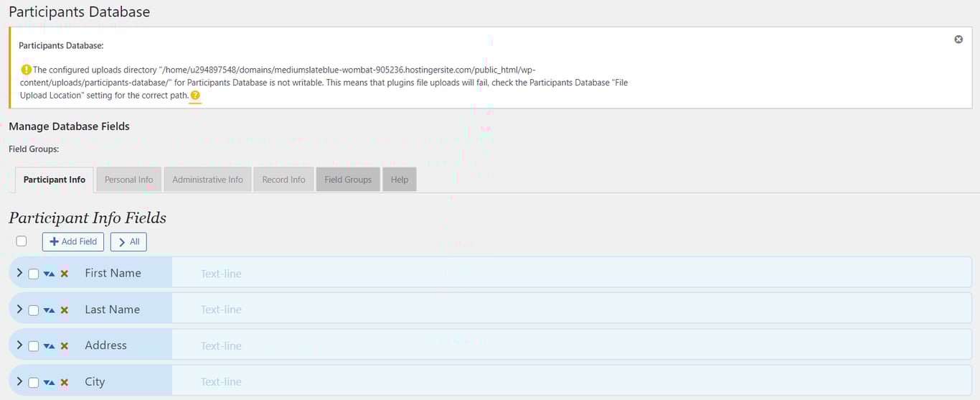The width and height of the screenshot is (980, 400).
Task: Click Text-line type of City
Action: point(221,382)
